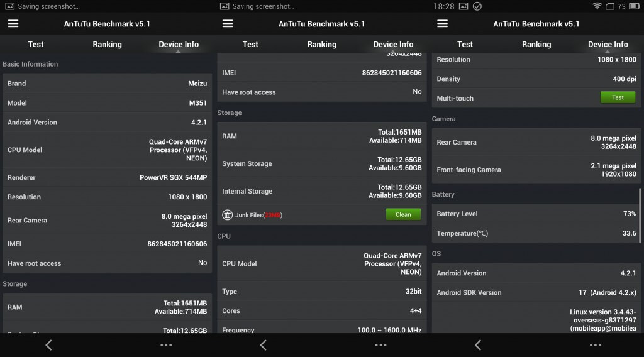The height and width of the screenshot is (357, 644).
Task: Click the green Clean button
Action: coord(403,214)
